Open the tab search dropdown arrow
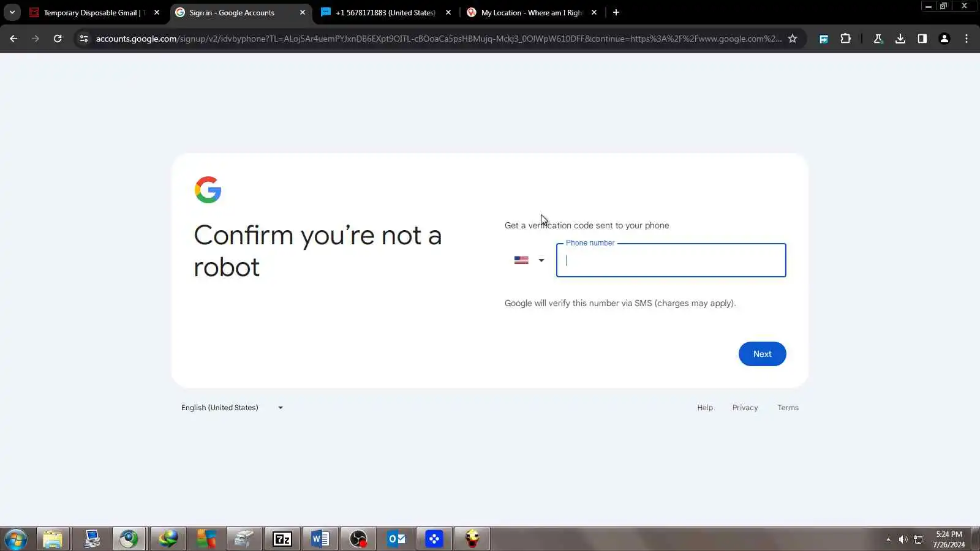 point(12,12)
